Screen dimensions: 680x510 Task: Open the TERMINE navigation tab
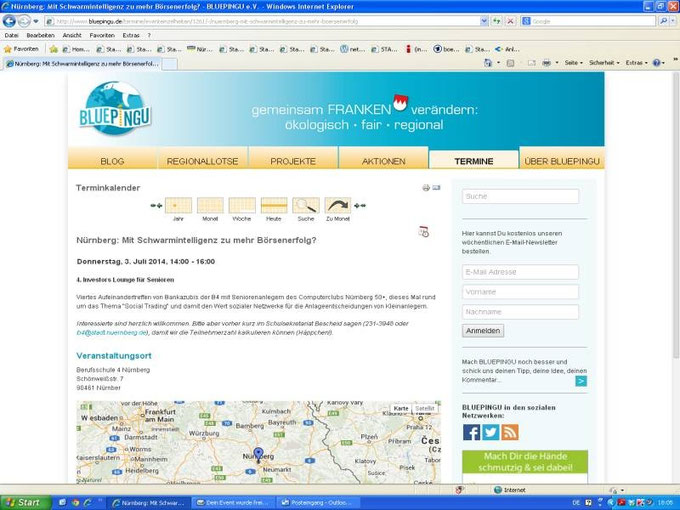474,161
